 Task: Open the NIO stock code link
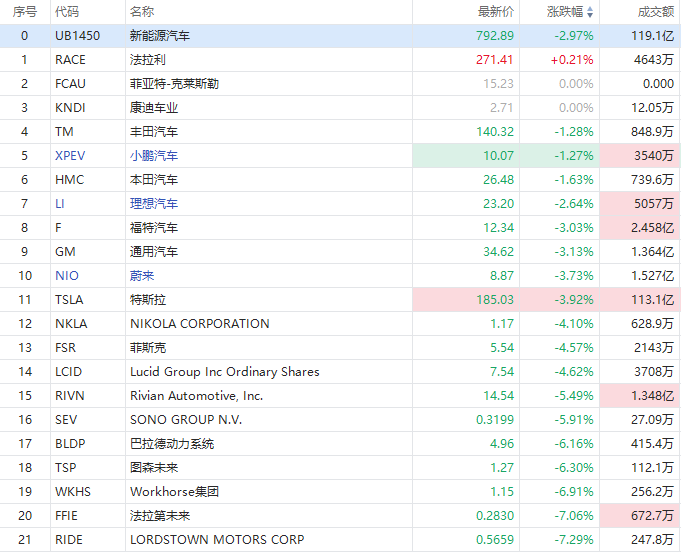coord(67,276)
